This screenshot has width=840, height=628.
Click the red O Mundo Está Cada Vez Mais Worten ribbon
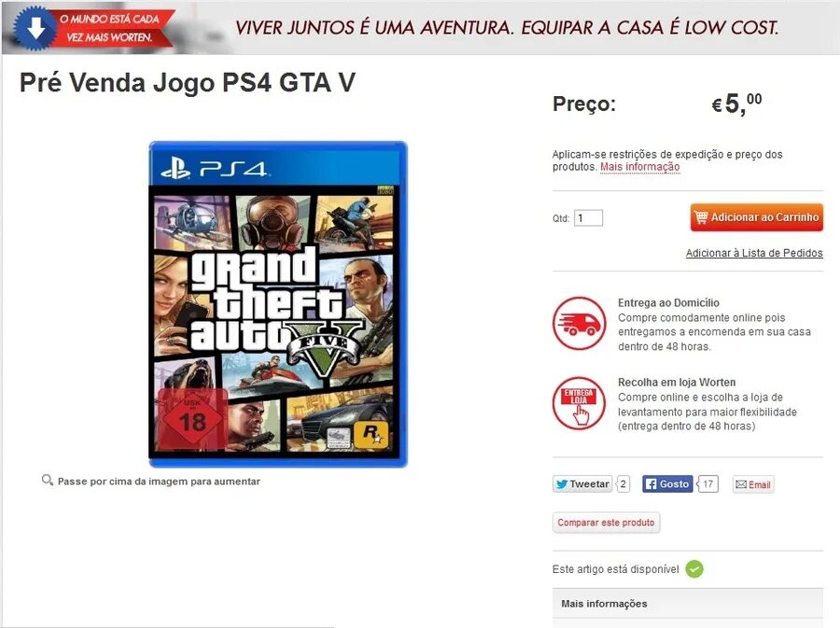(109, 28)
